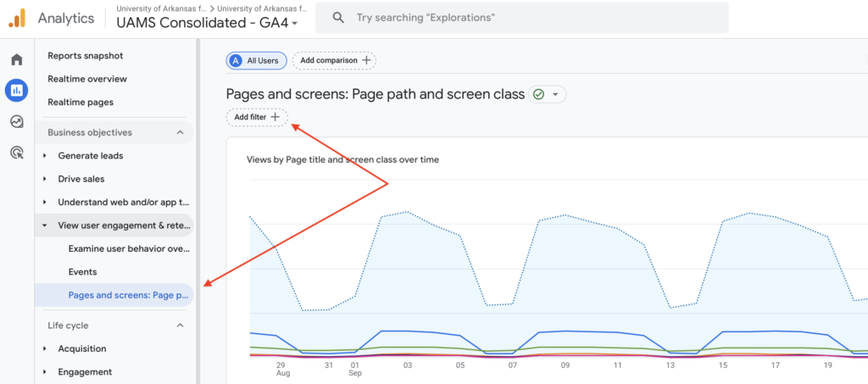The width and height of the screenshot is (868, 384).
Task: Click the Add filter button
Action: tap(257, 117)
